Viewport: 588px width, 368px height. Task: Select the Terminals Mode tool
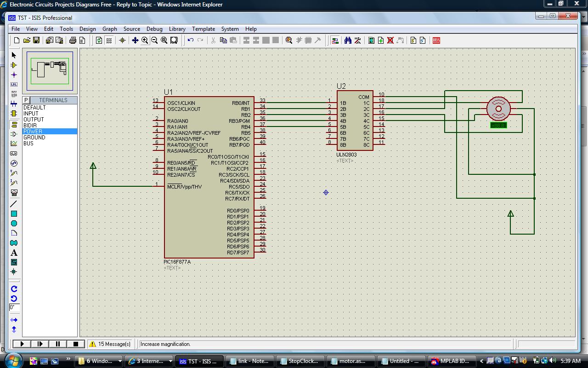(14, 125)
